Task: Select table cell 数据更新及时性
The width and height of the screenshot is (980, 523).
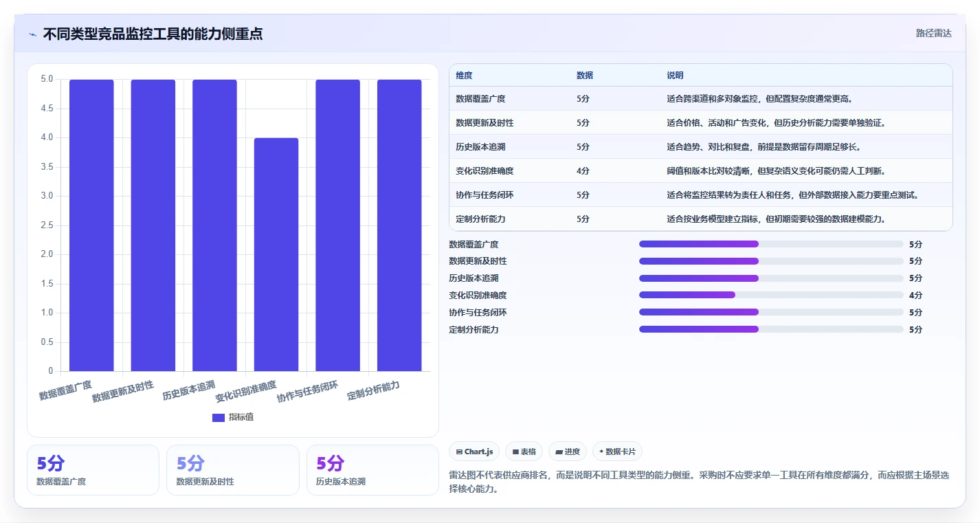Action: [485, 123]
